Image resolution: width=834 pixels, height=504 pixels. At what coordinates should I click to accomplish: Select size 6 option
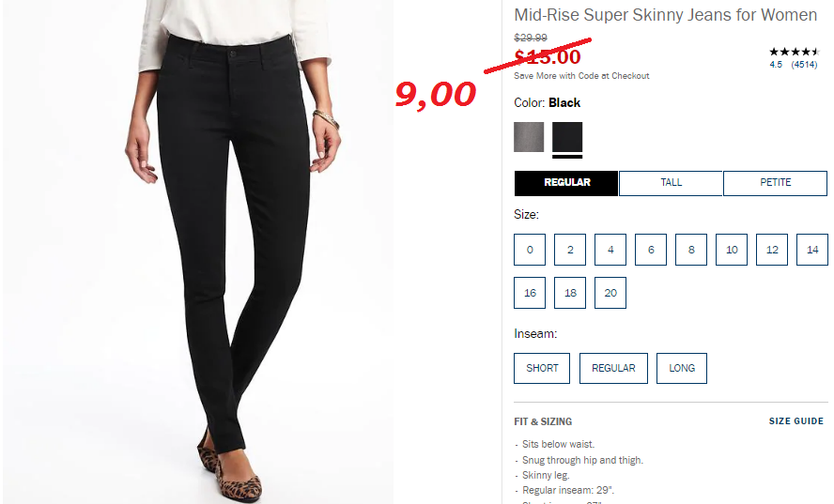point(651,250)
